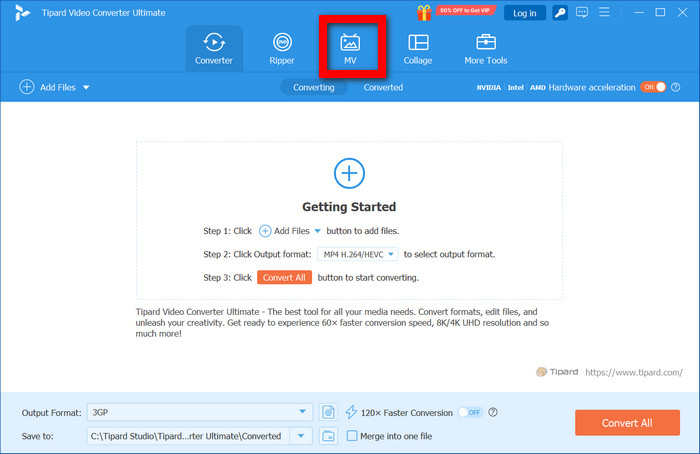The width and height of the screenshot is (700, 454).
Task: Click the bottom Convert All button
Action: click(627, 423)
